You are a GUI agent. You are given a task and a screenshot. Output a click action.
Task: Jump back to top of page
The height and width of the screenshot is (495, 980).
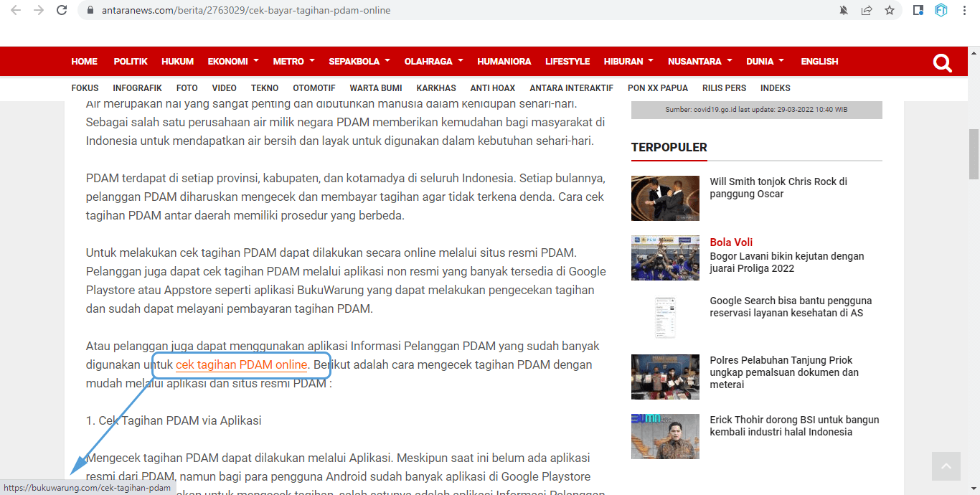coord(946,466)
